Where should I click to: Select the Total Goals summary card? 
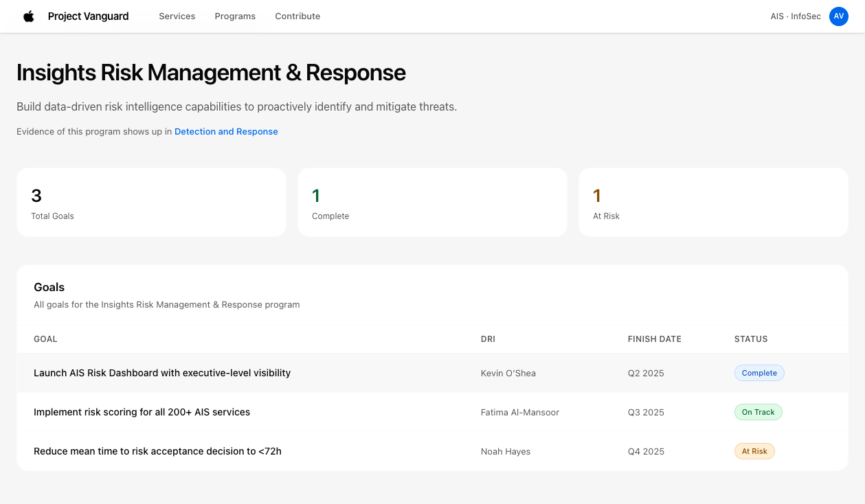pyautogui.click(x=151, y=202)
